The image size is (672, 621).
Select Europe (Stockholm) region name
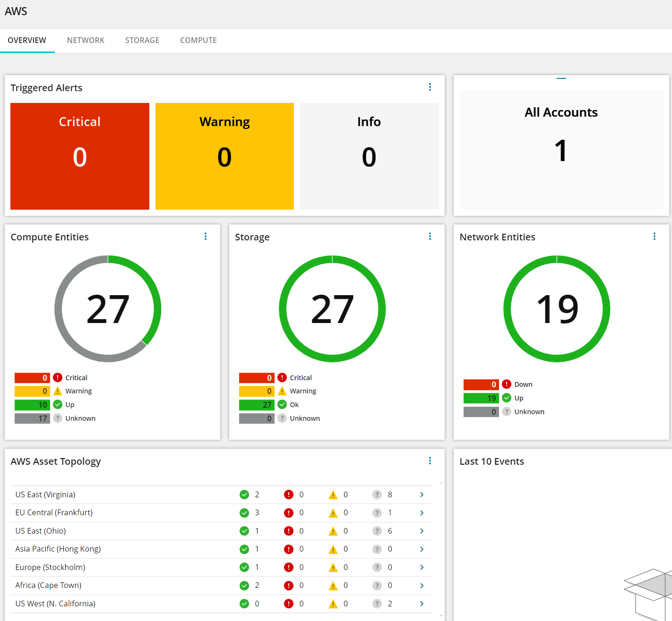pyautogui.click(x=50, y=567)
